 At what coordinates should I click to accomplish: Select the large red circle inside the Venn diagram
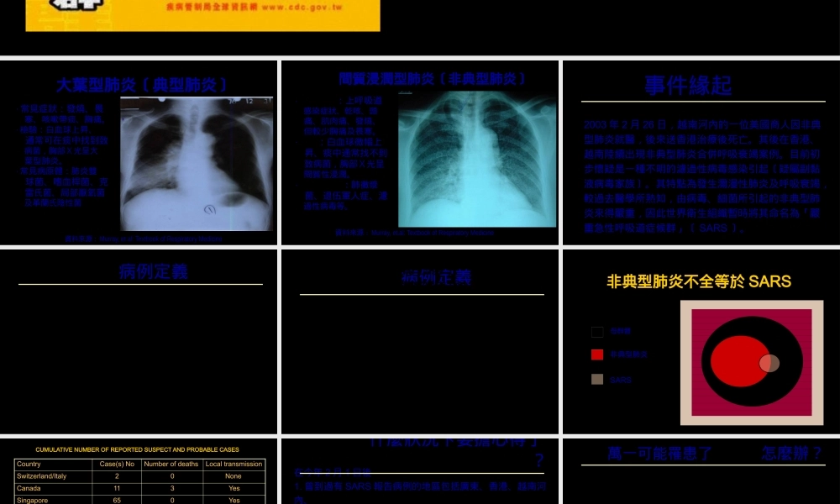[x=739, y=362]
